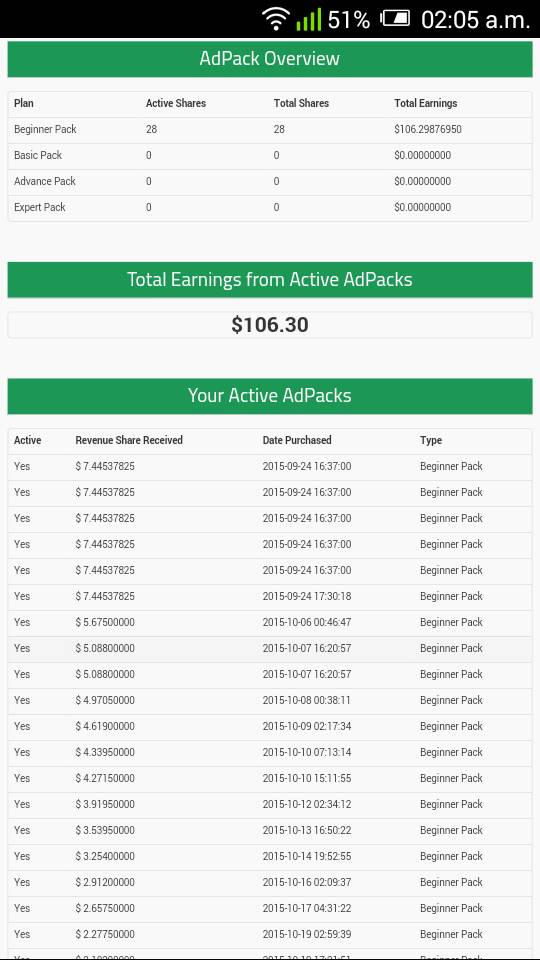Tap the Revenue Share Received column header
Image resolution: width=540 pixels, height=960 pixels.
pos(129,440)
